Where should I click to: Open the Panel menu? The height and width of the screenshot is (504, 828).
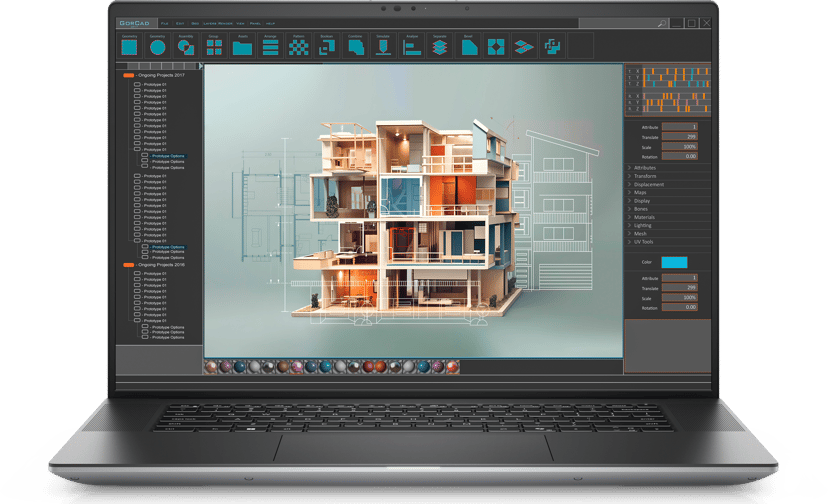pos(255,24)
